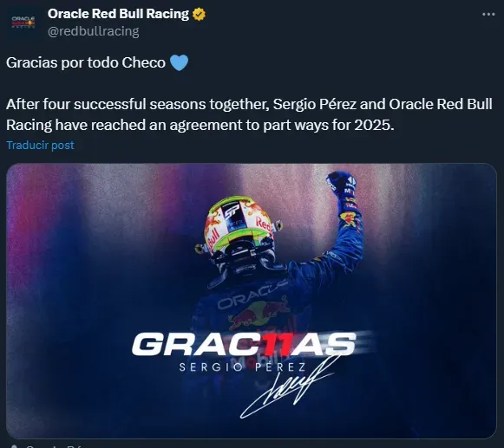
Task: Open the Oracle Red Bull Racing profile name
Action: 118,14
